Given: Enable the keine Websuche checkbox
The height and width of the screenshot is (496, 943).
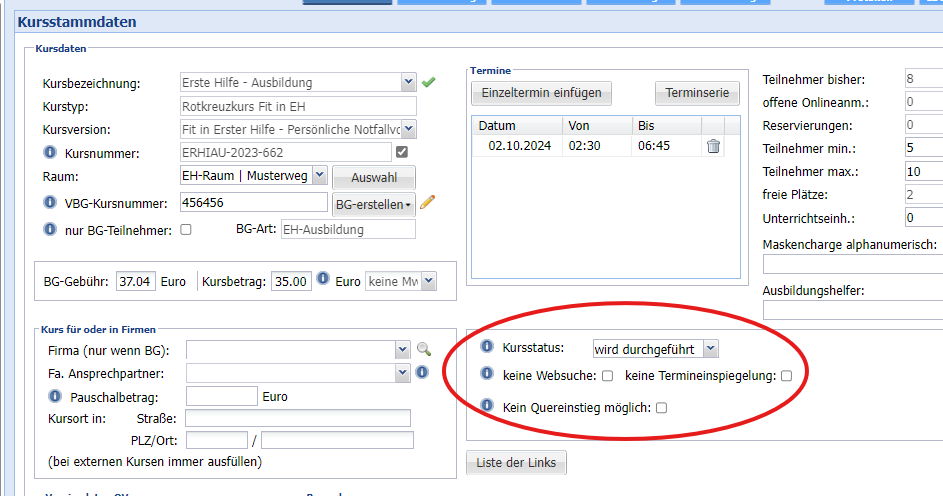Looking at the screenshot, I should click(x=607, y=377).
